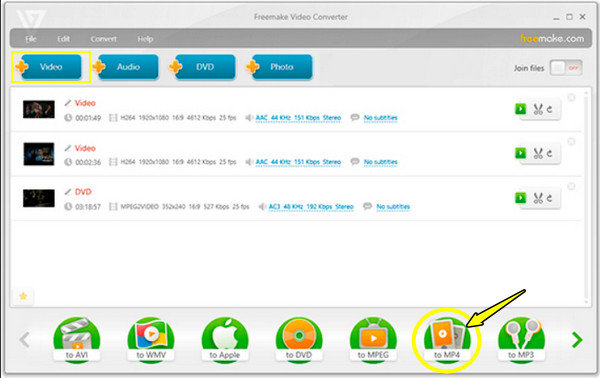
Task: Visit the freemake.com link
Action: coord(552,38)
